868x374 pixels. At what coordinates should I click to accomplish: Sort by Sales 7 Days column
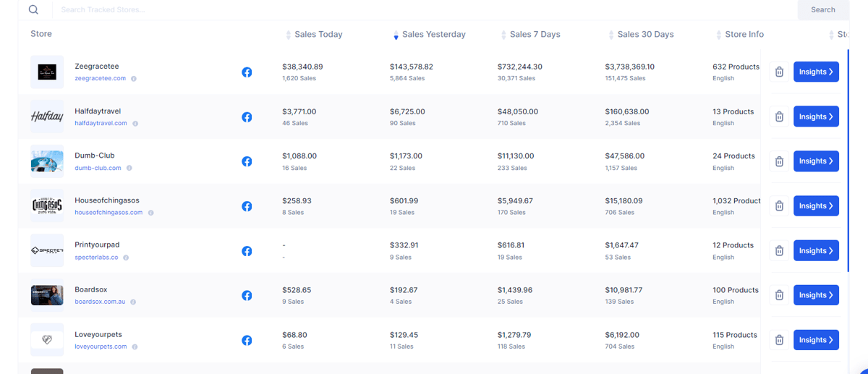coord(530,35)
